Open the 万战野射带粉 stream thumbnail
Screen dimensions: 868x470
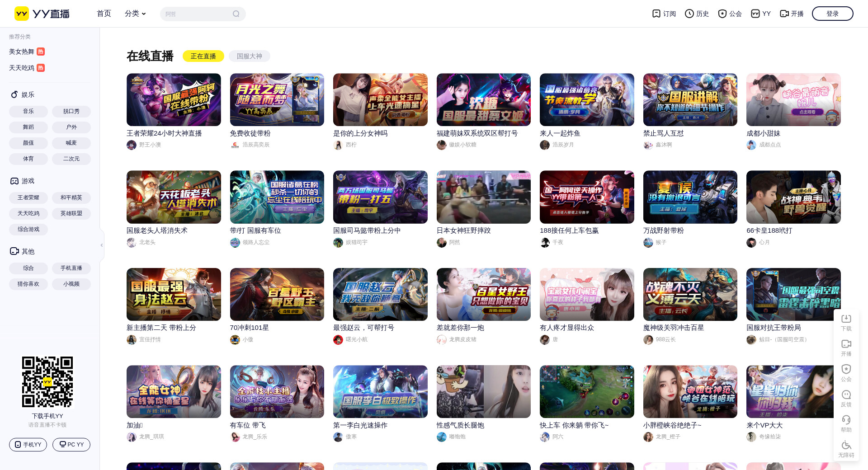690,197
